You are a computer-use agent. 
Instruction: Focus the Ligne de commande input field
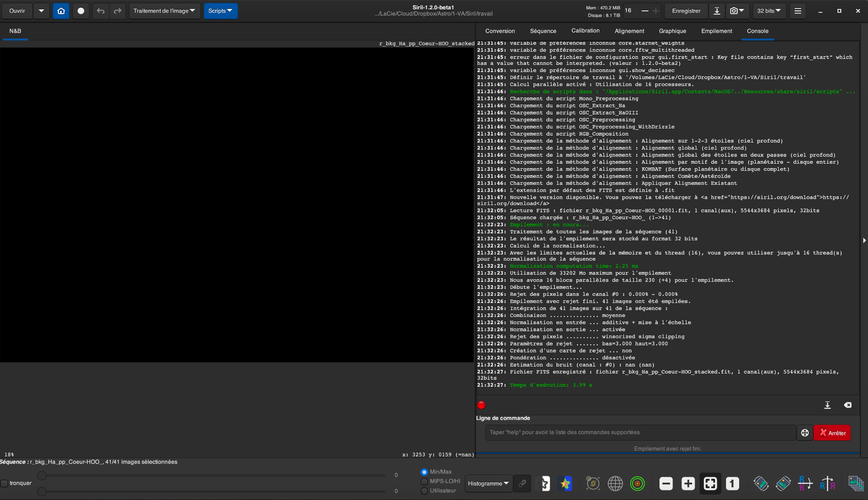click(640, 433)
